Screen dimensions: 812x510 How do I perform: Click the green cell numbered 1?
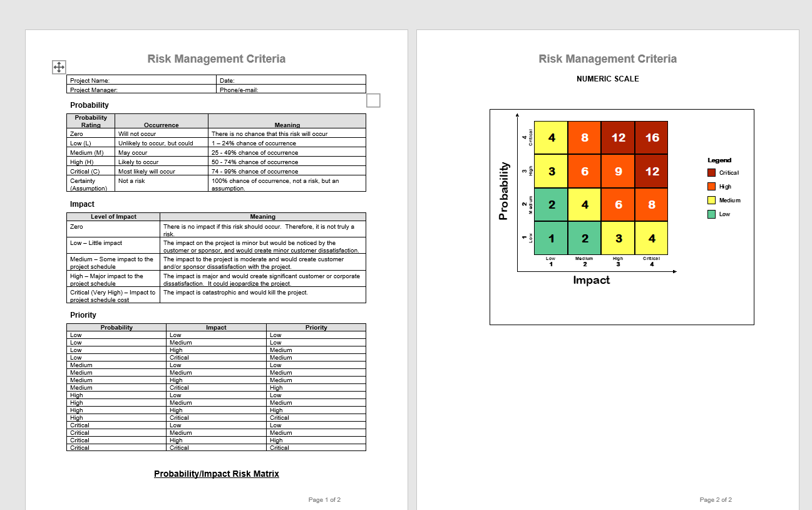550,238
